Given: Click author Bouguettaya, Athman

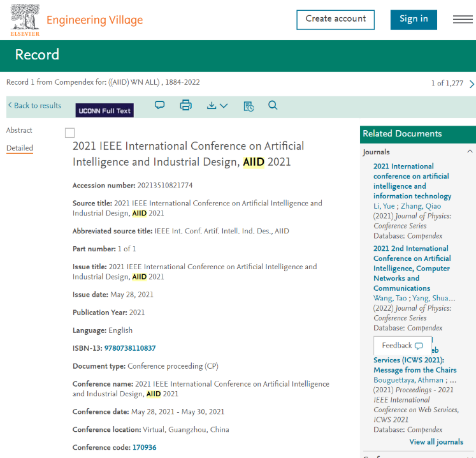Looking at the screenshot, I should click(x=408, y=380).
